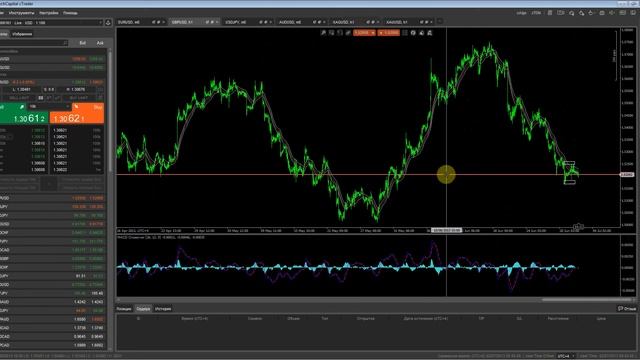Click the Символ column header in orders table

pos(255,318)
